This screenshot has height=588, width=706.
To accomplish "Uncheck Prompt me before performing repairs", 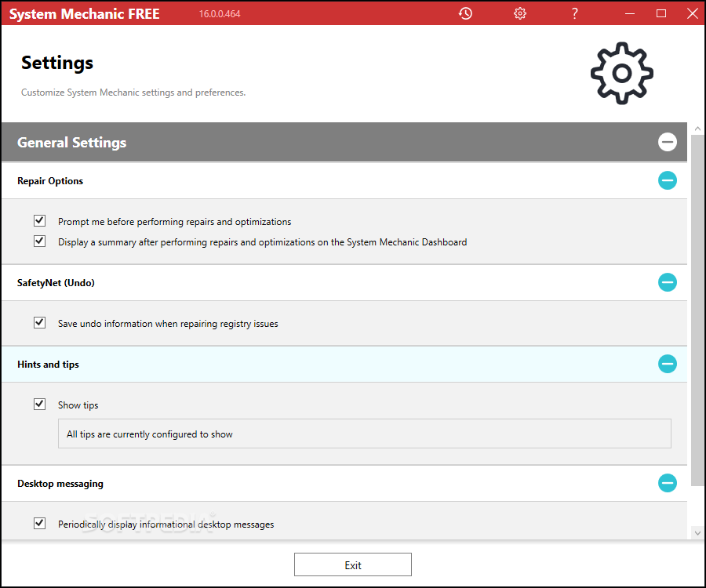I will click(40, 220).
